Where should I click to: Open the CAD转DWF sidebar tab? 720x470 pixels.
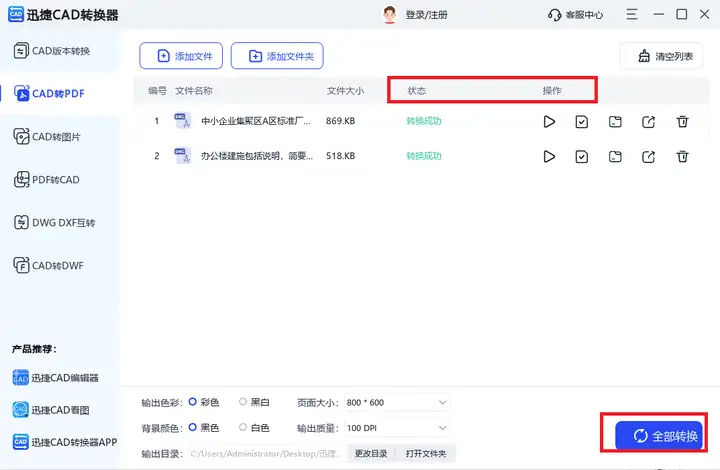point(60,265)
